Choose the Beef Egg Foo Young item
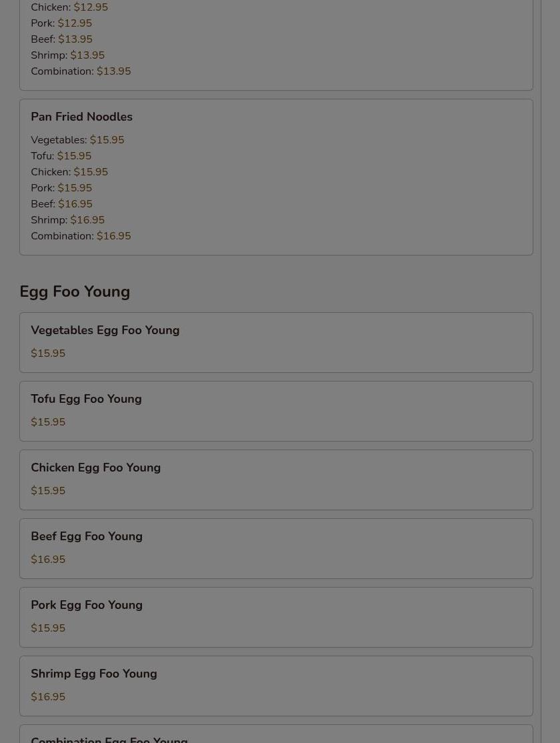Viewport: 560px width, 743px height. click(276, 548)
